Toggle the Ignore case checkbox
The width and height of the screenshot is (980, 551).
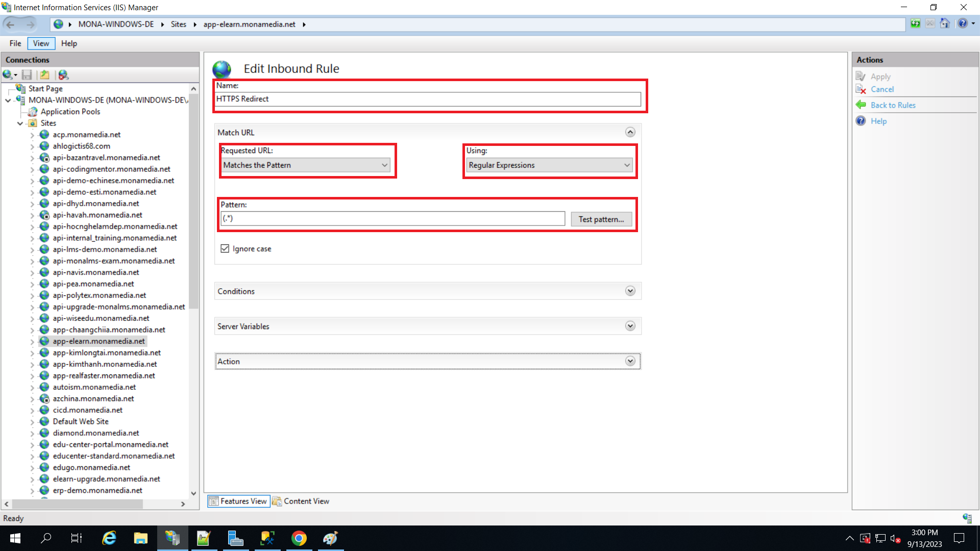[x=225, y=248]
